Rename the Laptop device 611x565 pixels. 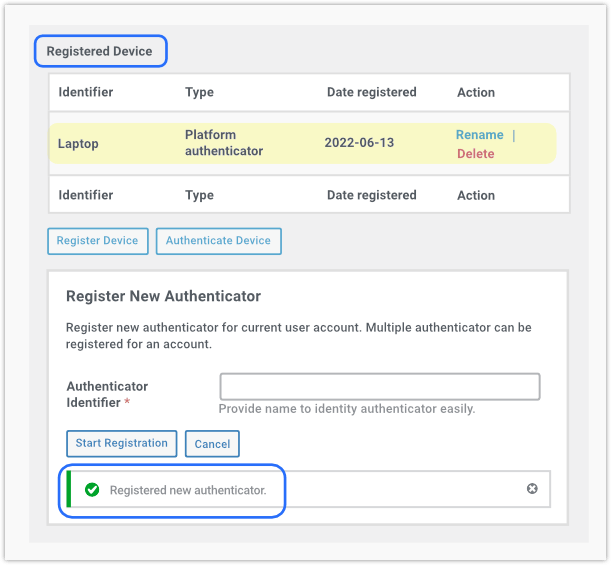tap(479, 135)
